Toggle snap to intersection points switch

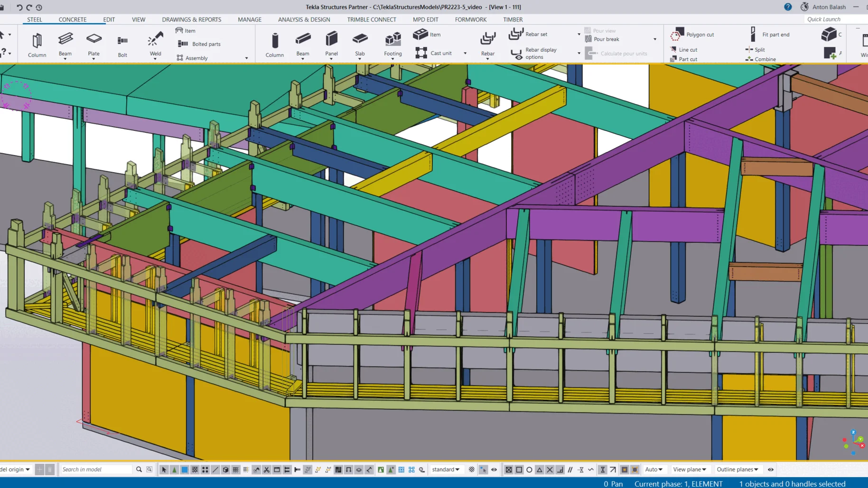(550, 470)
